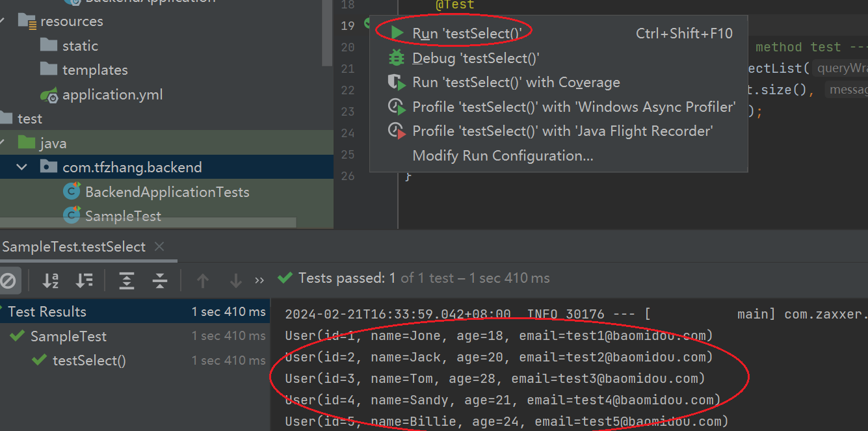Image resolution: width=868 pixels, height=431 pixels.
Task: Click the green bug Debug icon
Action: pyautogui.click(x=397, y=58)
